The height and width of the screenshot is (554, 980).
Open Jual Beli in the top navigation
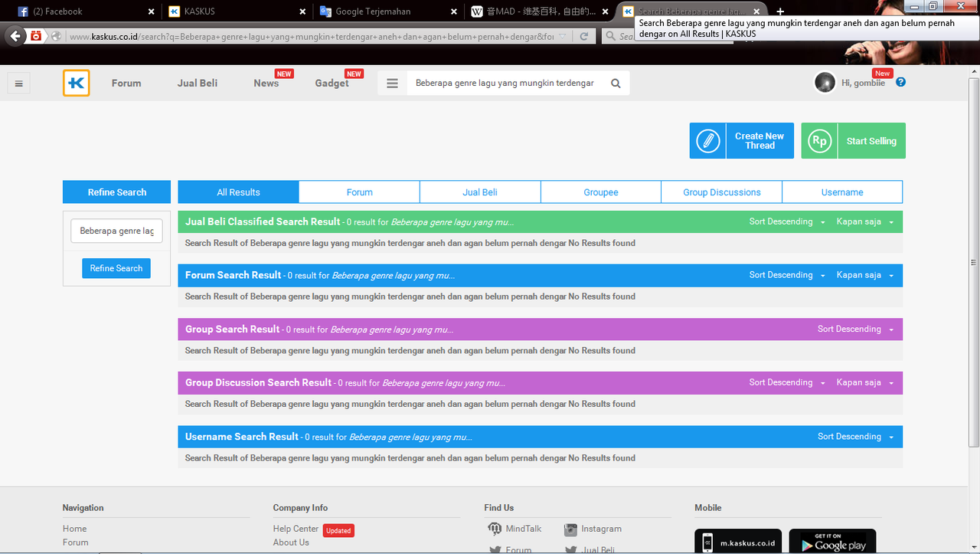[198, 84]
